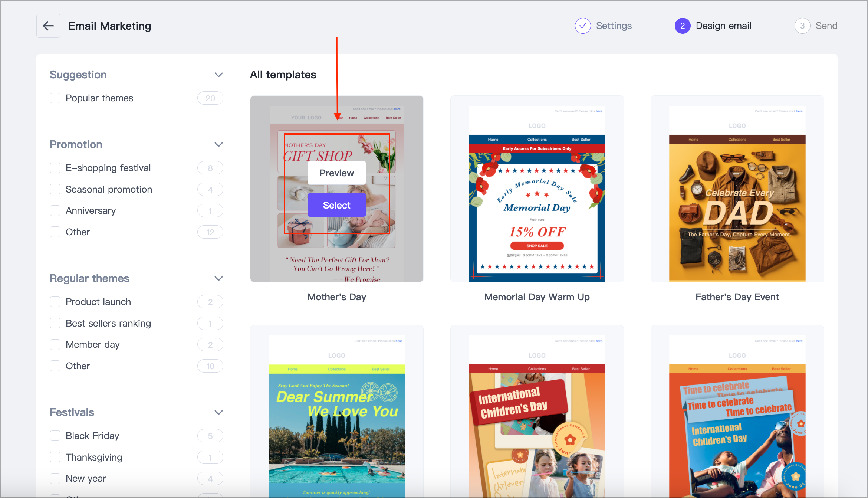Image resolution: width=868 pixels, height=498 pixels.
Task: Check the Anniversary checkbox
Action: click(x=55, y=210)
